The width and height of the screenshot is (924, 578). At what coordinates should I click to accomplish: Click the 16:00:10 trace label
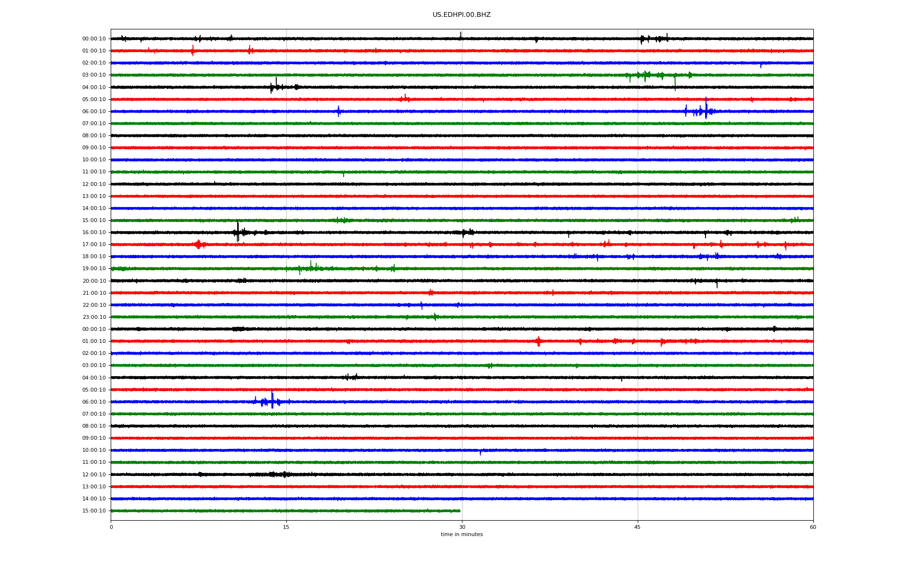(94, 233)
